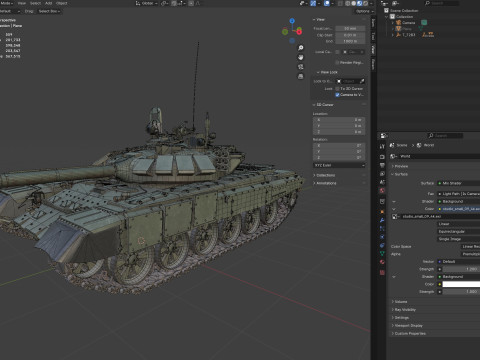Toggle Proportional Editing in viewport header
Image resolution: width=480 pixels, height=360 pixels.
tap(191, 3)
